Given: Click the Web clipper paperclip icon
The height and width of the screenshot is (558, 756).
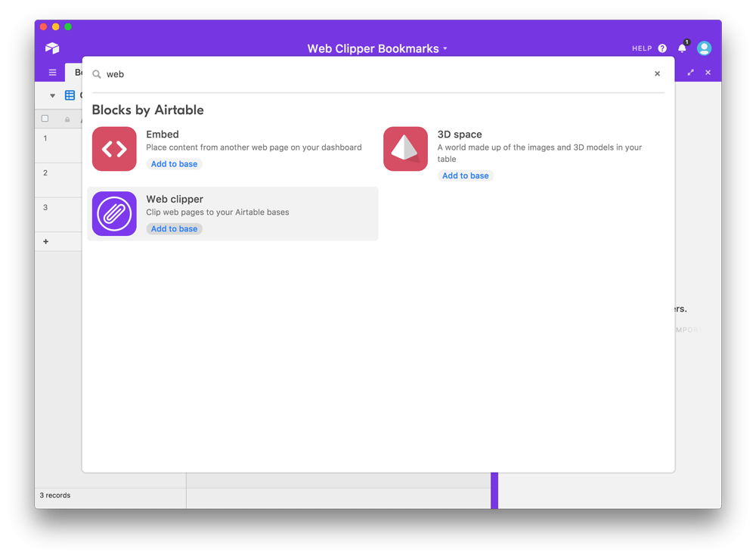Looking at the screenshot, I should point(114,214).
